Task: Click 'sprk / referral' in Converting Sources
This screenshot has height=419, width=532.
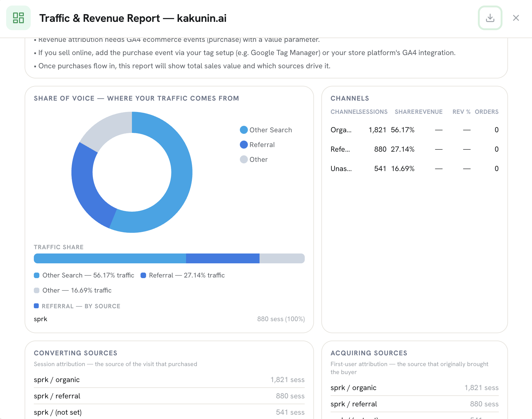Action: coord(57,396)
